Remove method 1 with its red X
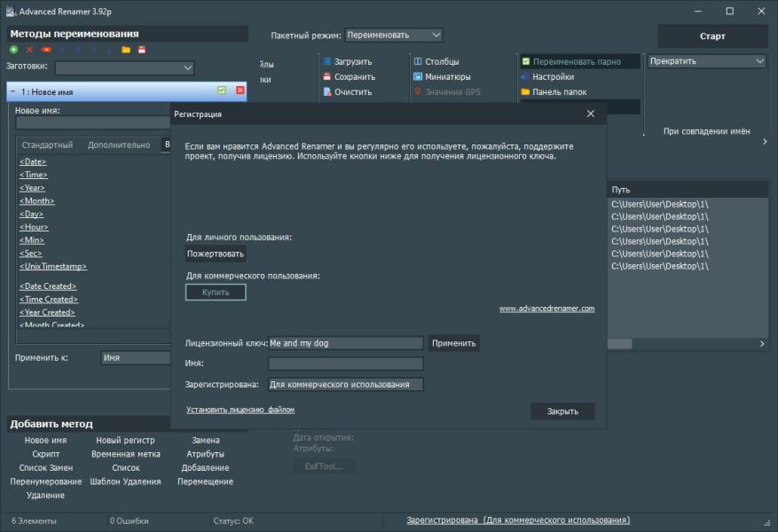Image resolution: width=778 pixels, height=532 pixels. coord(240,90)
